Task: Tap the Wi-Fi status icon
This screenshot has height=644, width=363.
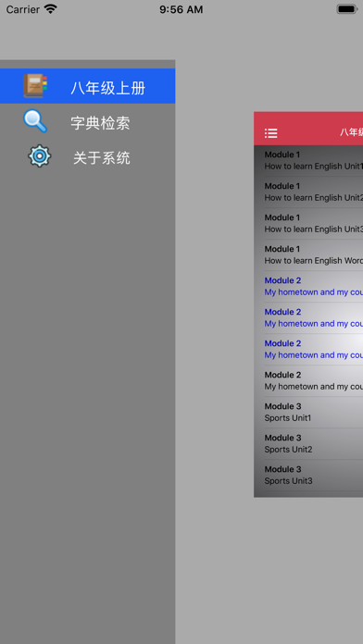Action: pyautogui.click(x=51, y=8)
